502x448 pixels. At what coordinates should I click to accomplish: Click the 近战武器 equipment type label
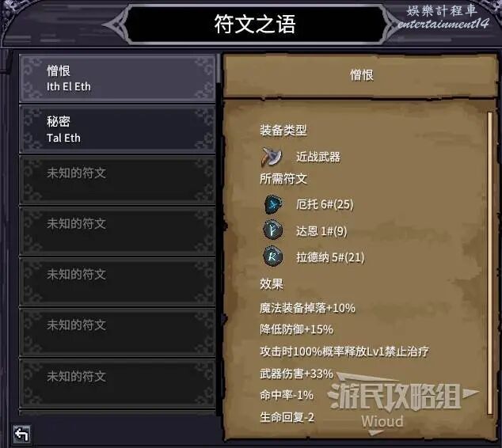(x=318, y=157)
